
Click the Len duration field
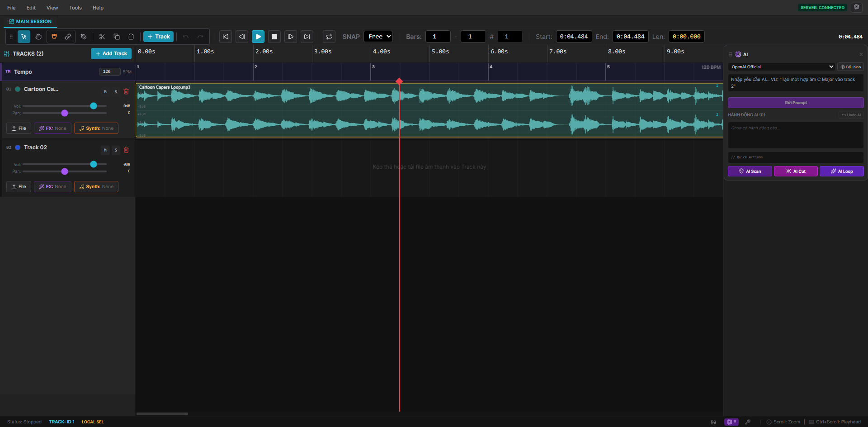(687, 37)
